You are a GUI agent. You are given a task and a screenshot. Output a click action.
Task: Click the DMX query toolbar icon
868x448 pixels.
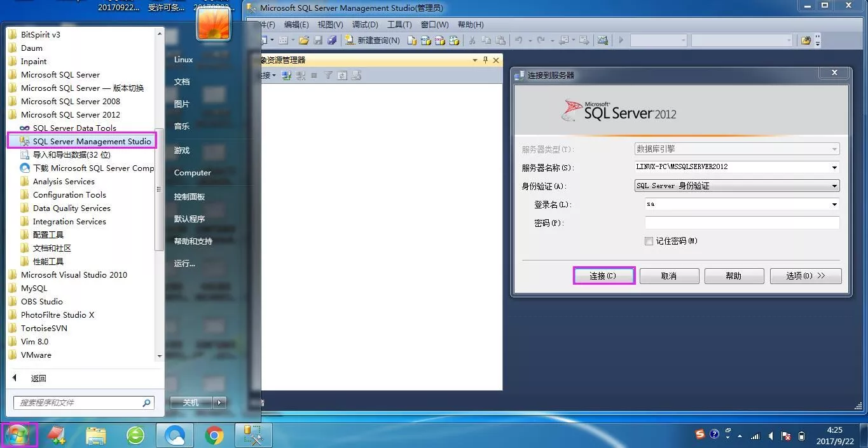tap(439, 40)
